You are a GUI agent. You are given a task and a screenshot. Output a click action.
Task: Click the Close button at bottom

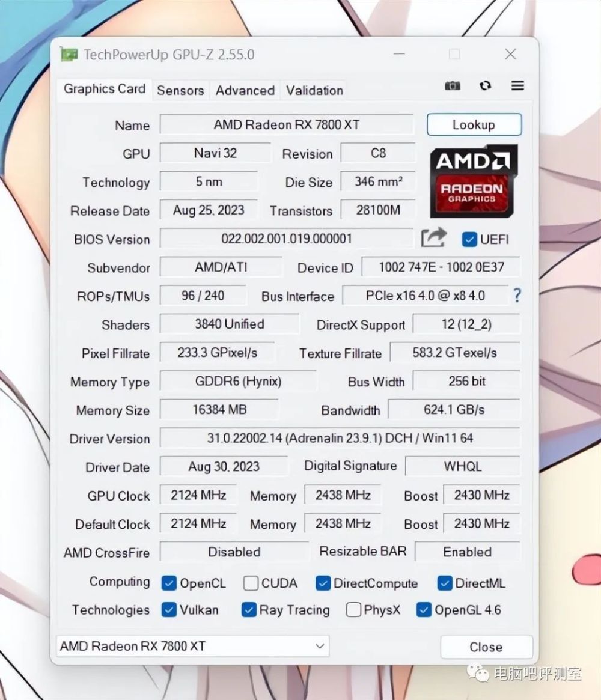tap(486, 647)
